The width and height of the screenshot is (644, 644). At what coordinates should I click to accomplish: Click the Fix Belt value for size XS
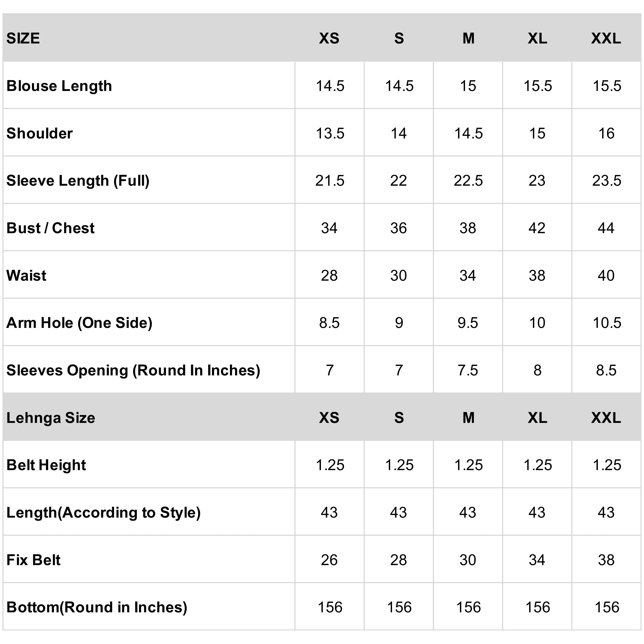pos(329,560)
